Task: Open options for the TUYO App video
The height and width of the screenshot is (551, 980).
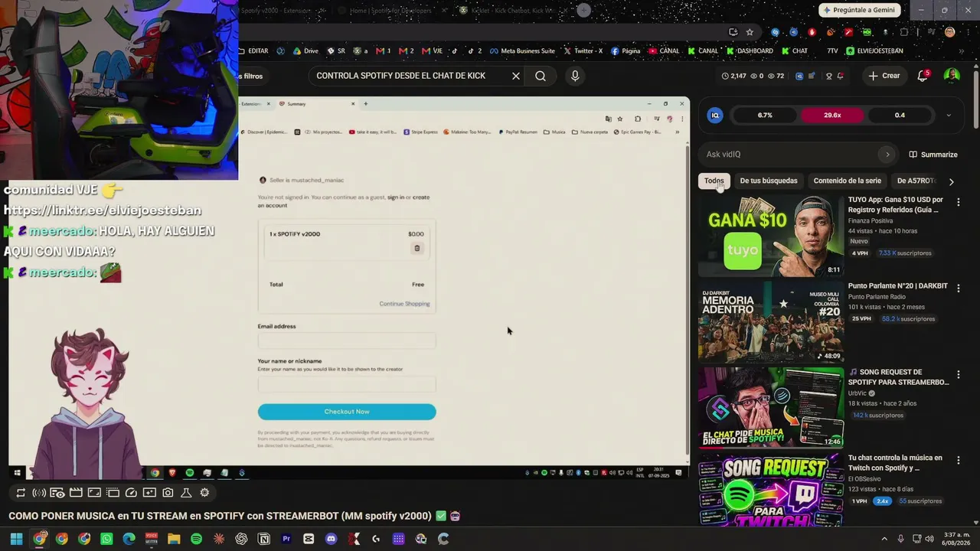Action: point(958,202)
